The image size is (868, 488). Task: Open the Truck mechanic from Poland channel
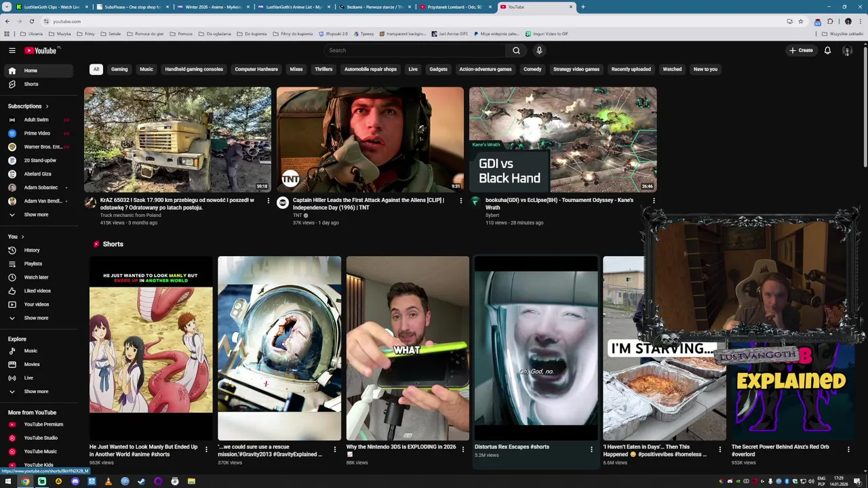tap(130, 216)
